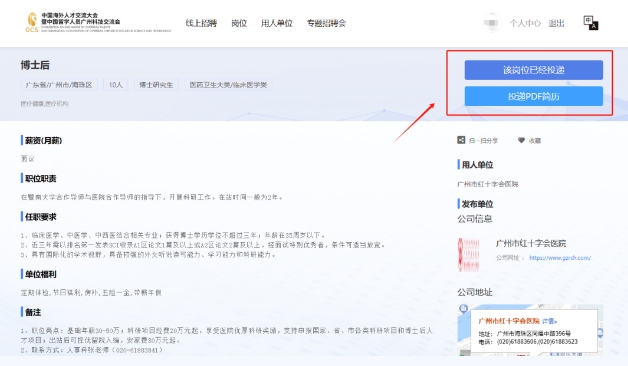Open the 岗位 menu item
The width and height of the screenshot is (628, 366).
coord(239,23)
